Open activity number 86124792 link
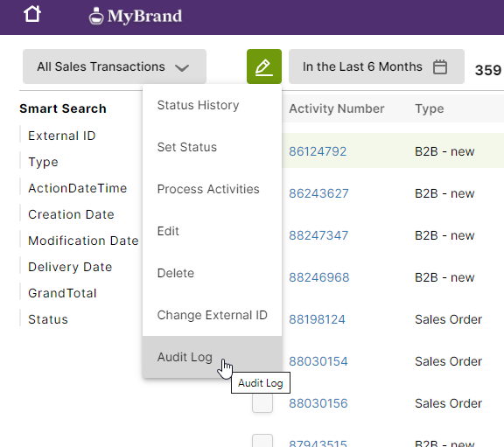The image size is (504, 447). [318, 151]
